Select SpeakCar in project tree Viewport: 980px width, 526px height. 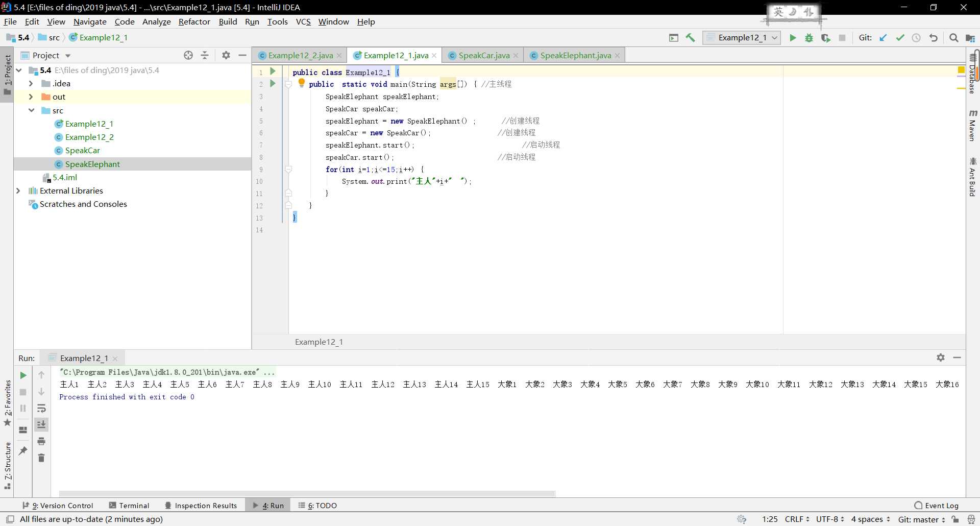(x=82, y=150)
